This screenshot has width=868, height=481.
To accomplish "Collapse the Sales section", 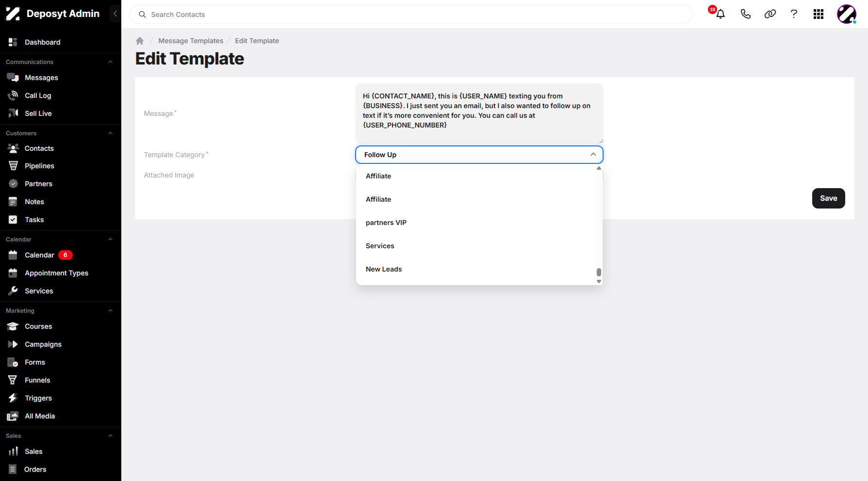I will (110, 436).
